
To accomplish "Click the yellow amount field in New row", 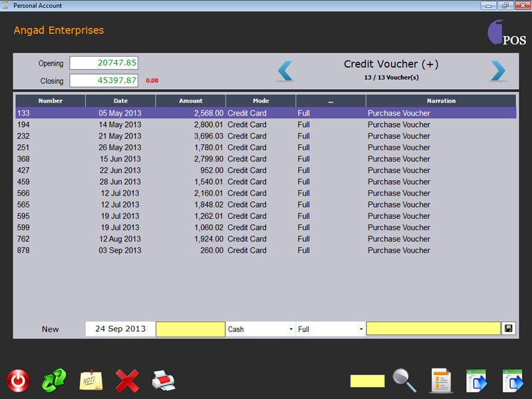I will [x=191, y=329].
